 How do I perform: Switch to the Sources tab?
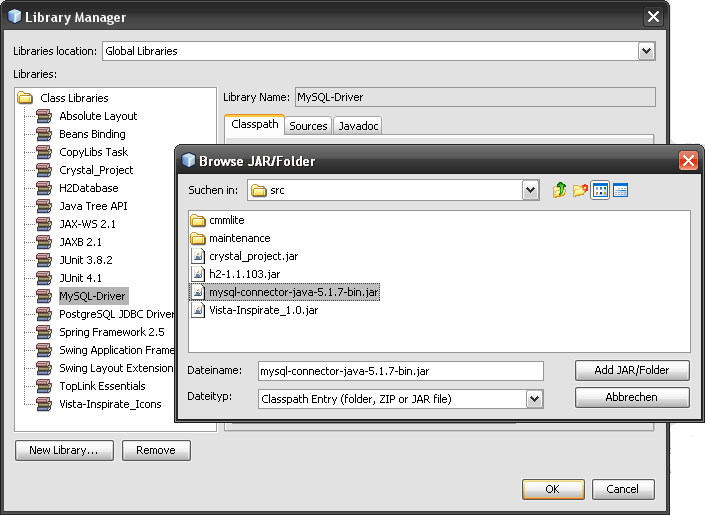[x=308, y=126]
